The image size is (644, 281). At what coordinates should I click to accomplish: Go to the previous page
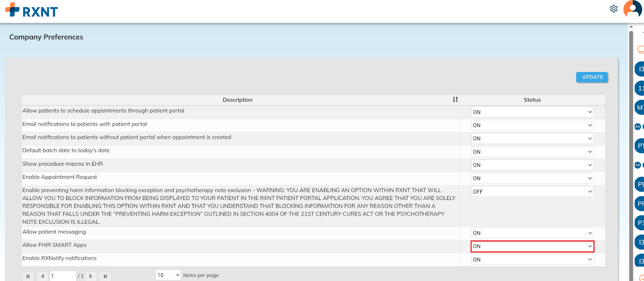[42, 276]
